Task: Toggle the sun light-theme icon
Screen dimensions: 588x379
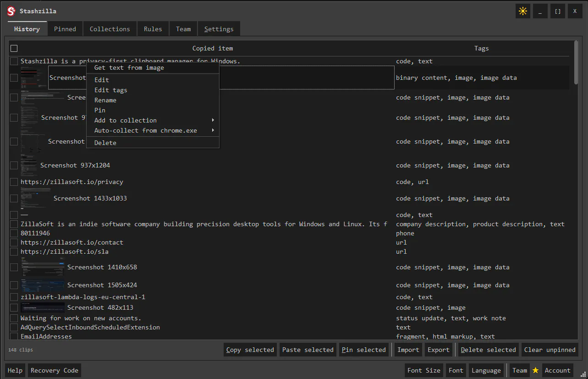Action: pyautogui.click(x=522, y=11)
